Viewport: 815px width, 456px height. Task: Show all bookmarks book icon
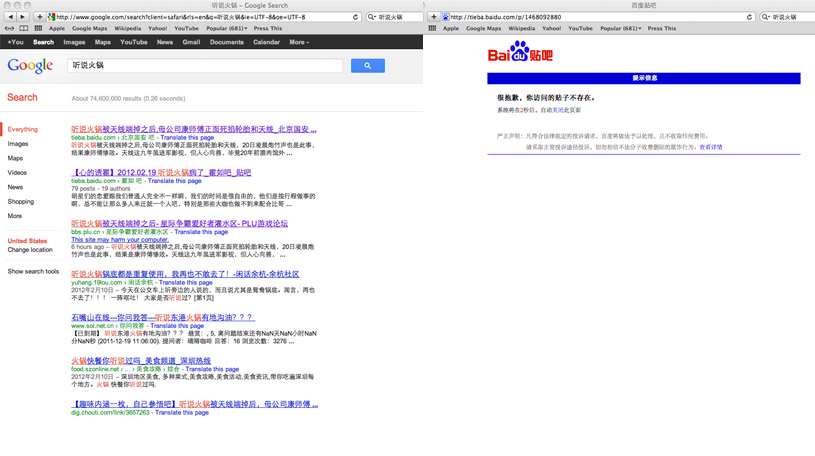point(24,29)
